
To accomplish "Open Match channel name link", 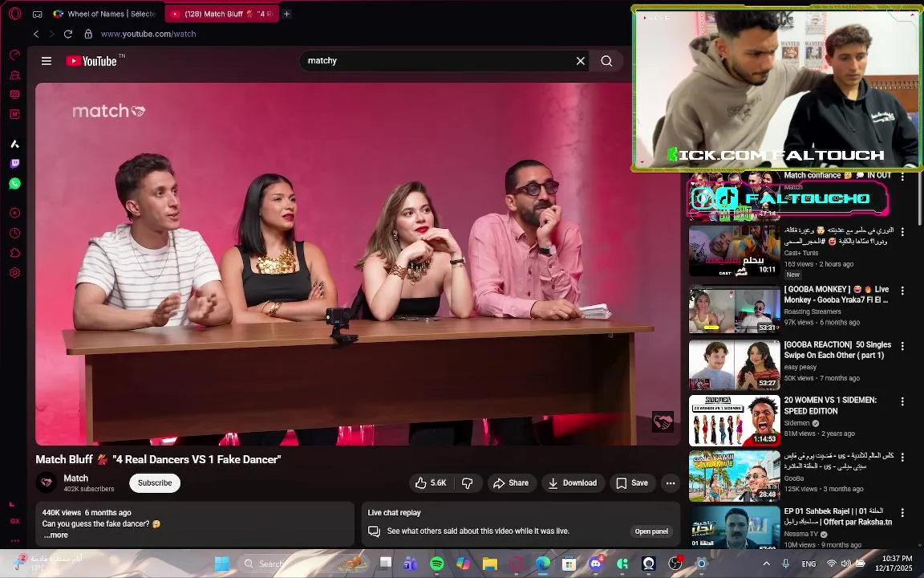I will pos(76,478).
